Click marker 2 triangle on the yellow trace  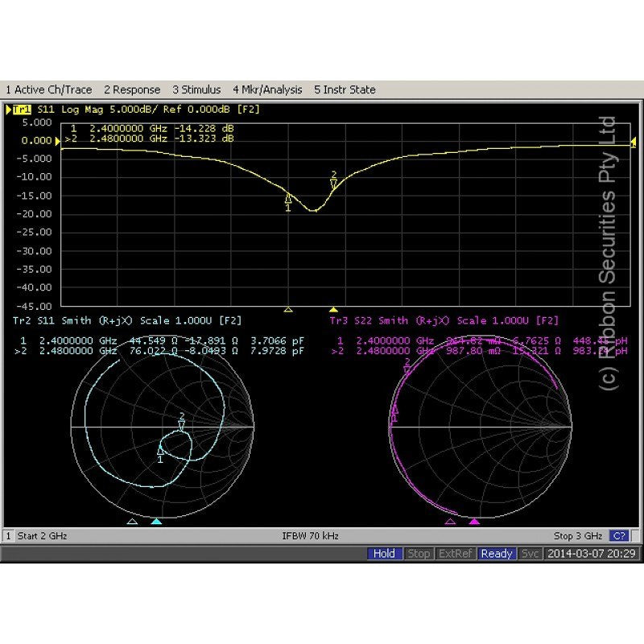[x=333, y=184]
